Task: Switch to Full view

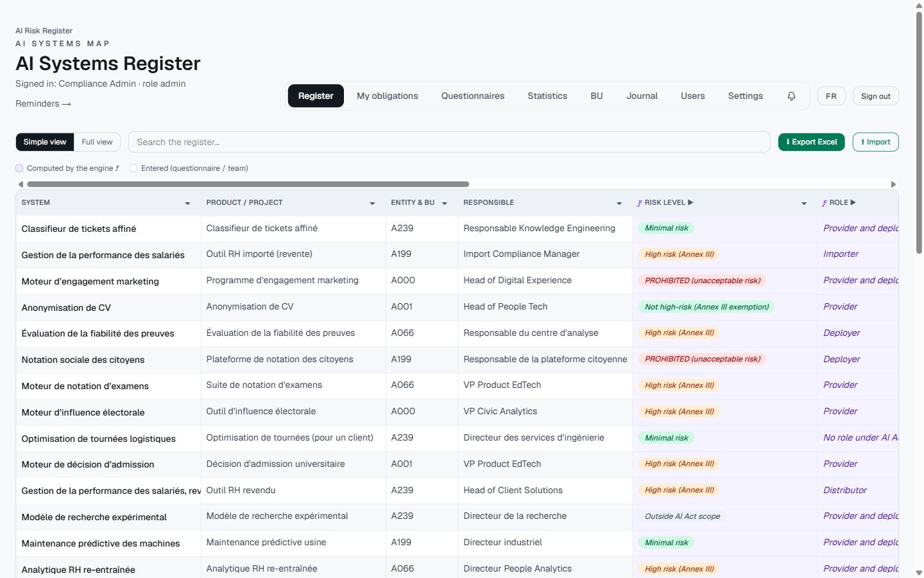Action: coord(97,142)
